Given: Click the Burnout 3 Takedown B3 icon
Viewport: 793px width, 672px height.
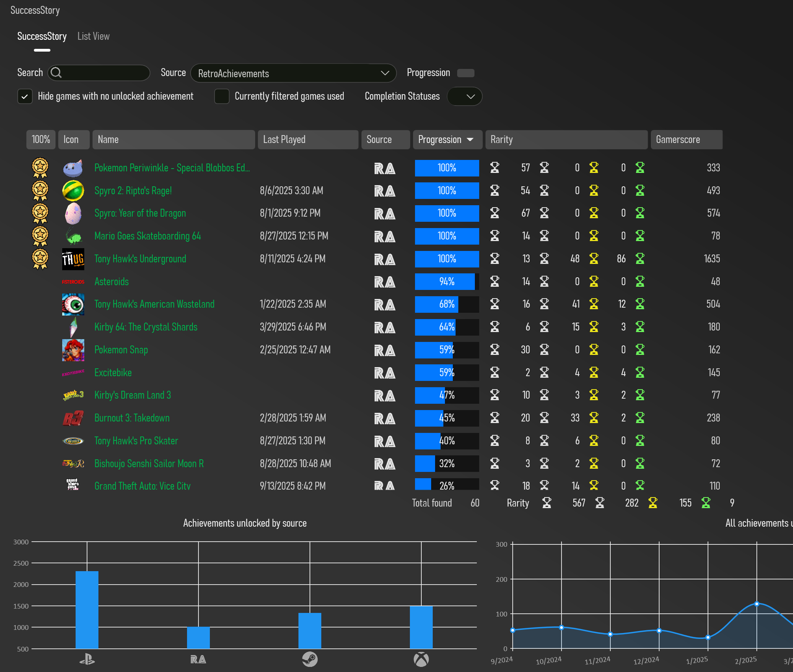Looking at the screenshot, I should 73,418.
